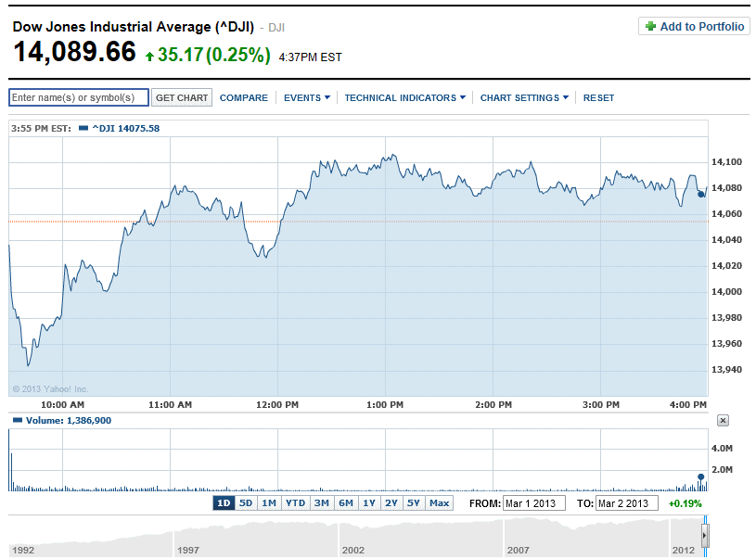This screenshot has height=559, width=756.
Task: Expand the Technical Indicators dropdown
Action: [x=404, y=98]
